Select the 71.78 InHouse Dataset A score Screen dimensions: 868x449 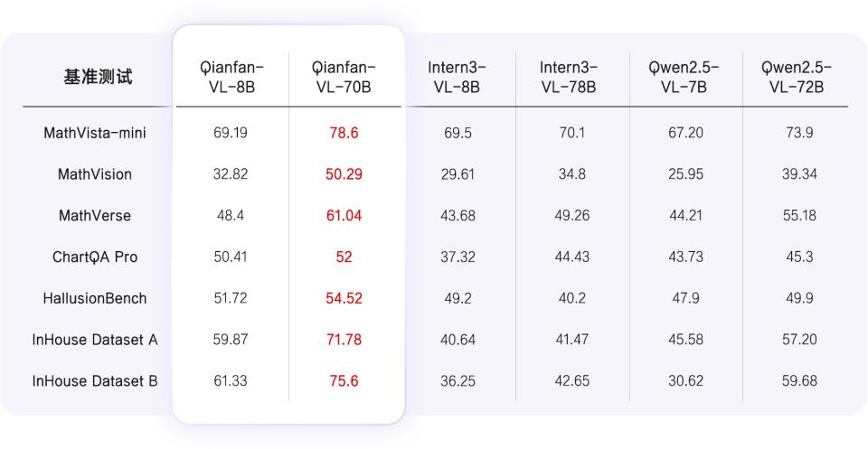tap(344, 340)
